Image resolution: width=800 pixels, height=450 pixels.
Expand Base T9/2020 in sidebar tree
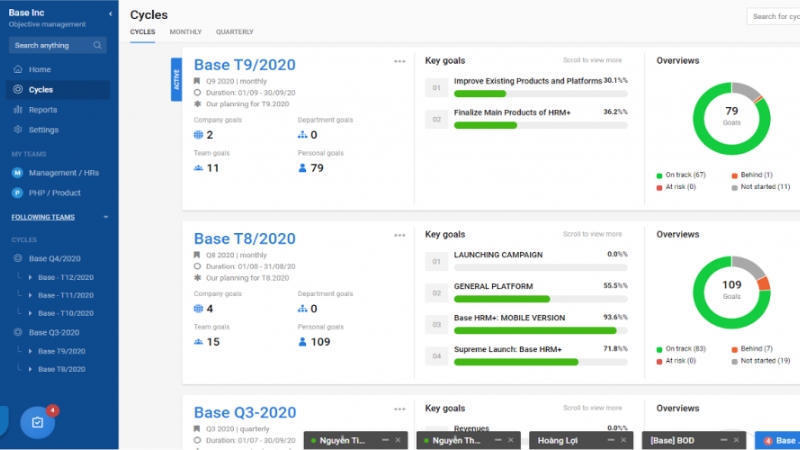click(30, 352)
